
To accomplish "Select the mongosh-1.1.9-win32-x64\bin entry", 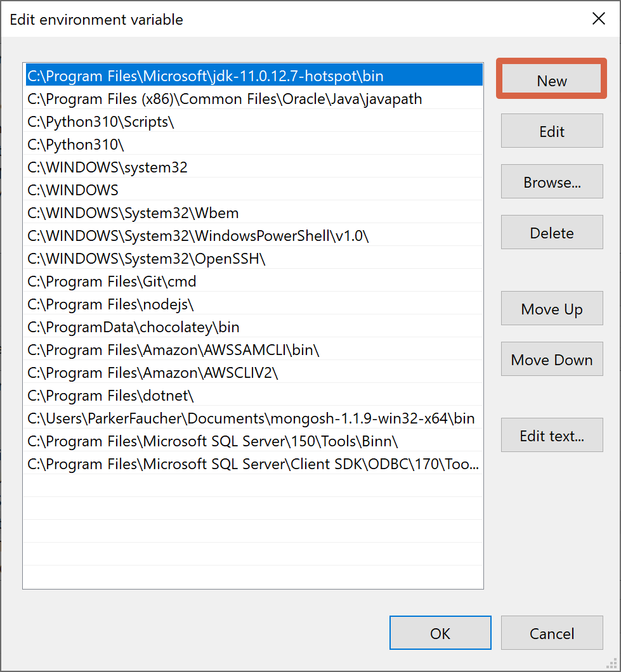I will click(x=251, y=418).
